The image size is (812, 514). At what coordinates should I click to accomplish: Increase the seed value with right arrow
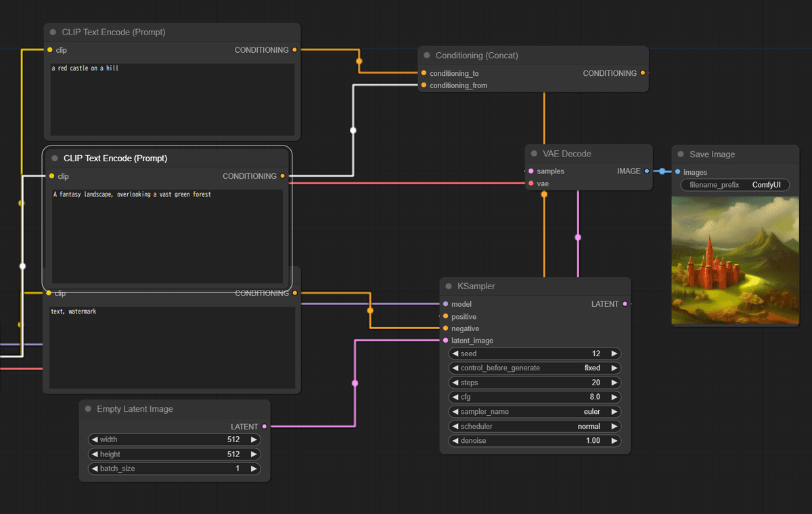[x=614, y=354]
